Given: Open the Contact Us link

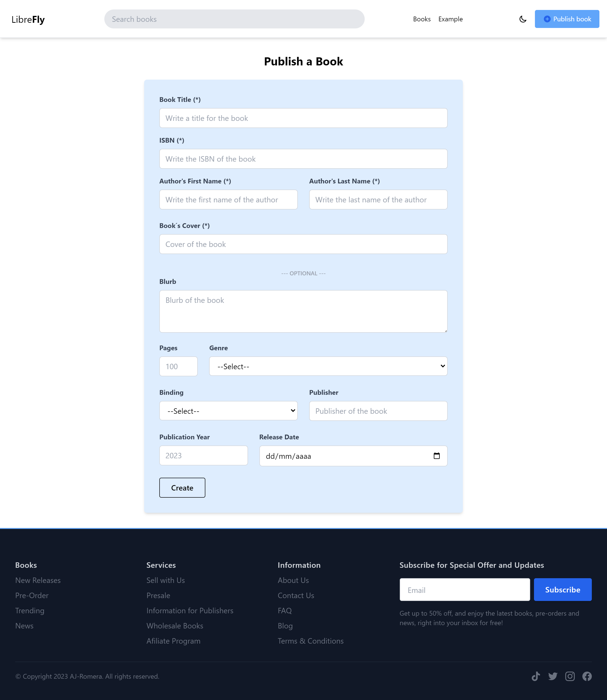Looking at the screenshot, I should point(296,596).
